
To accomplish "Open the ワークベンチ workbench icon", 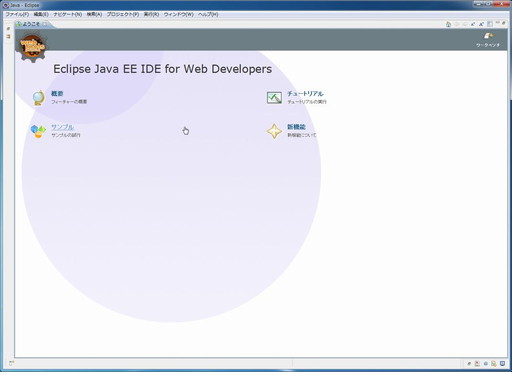I will click(488, 36).
